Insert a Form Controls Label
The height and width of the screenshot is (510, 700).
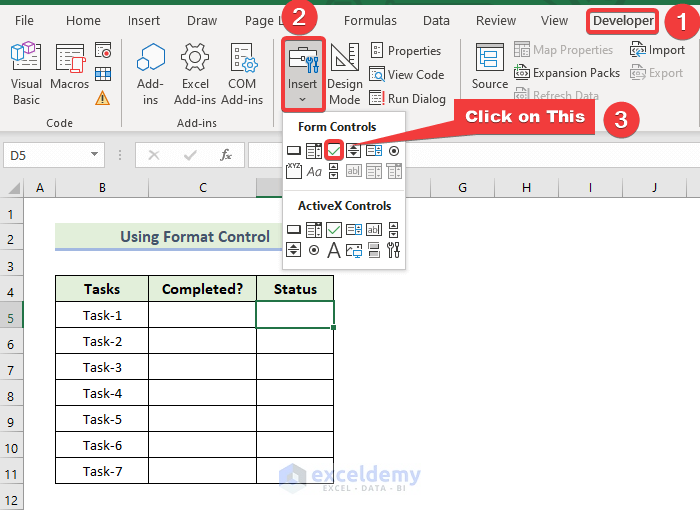pyautogui.click(x=314, y=171)
